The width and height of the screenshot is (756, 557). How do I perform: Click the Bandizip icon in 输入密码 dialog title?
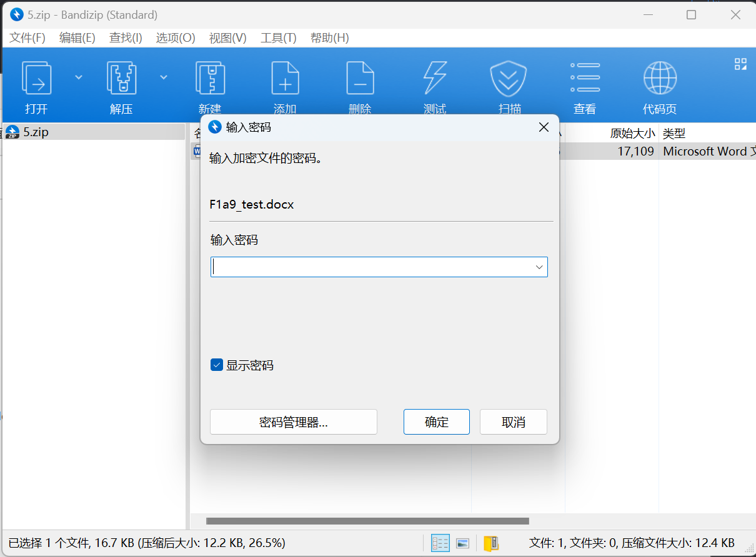[215, 127]
